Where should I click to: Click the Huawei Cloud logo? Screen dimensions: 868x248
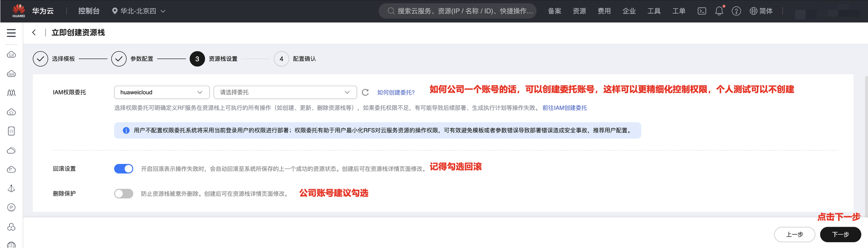[19, 11]
